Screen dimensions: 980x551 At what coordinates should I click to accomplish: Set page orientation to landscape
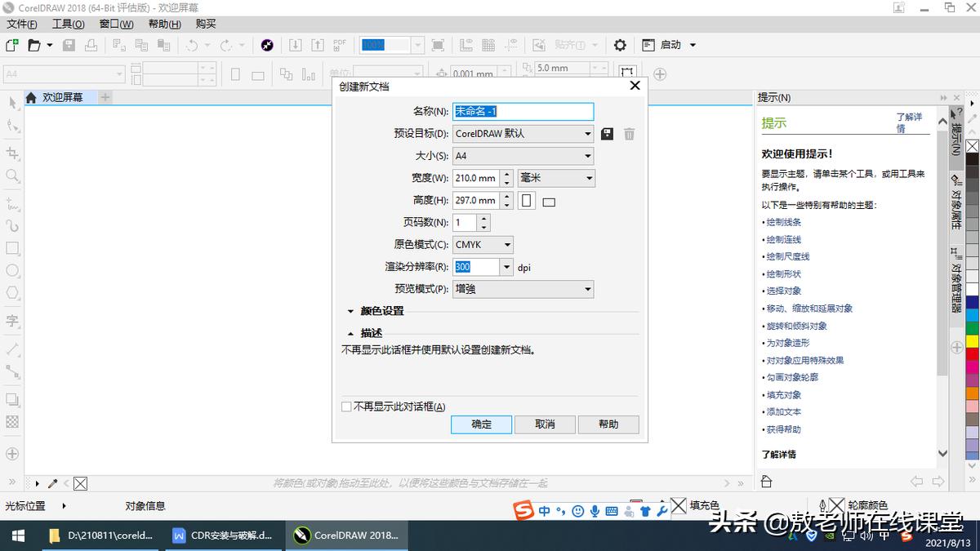pyautogui.click(x=548, y=201)
